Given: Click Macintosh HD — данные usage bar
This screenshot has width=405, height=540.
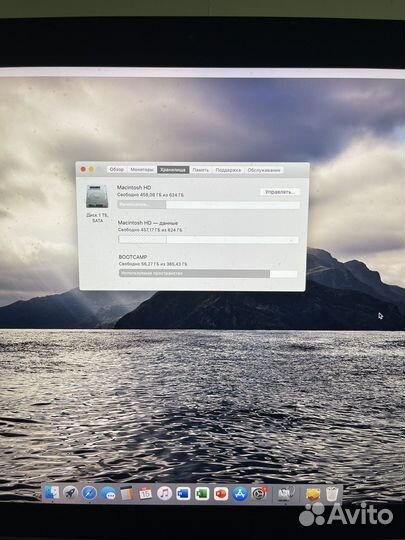Looking at the screenshot, I should coord(208,240).
